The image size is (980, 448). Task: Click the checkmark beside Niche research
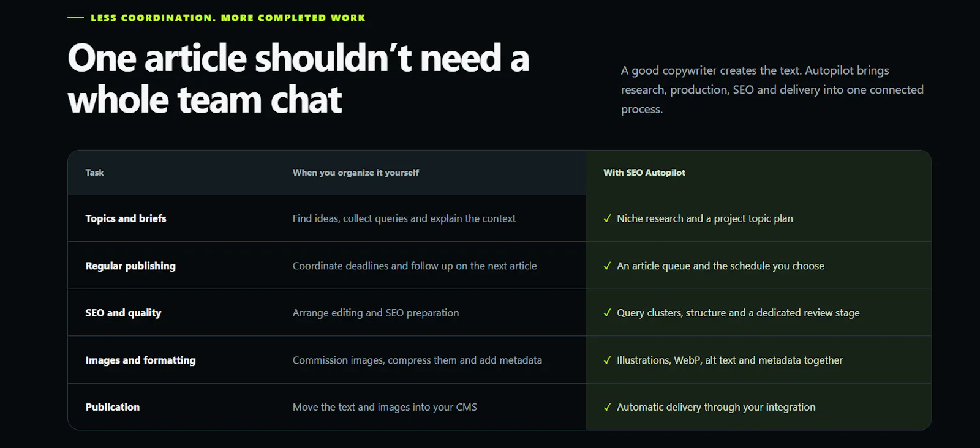coord(607,218)
